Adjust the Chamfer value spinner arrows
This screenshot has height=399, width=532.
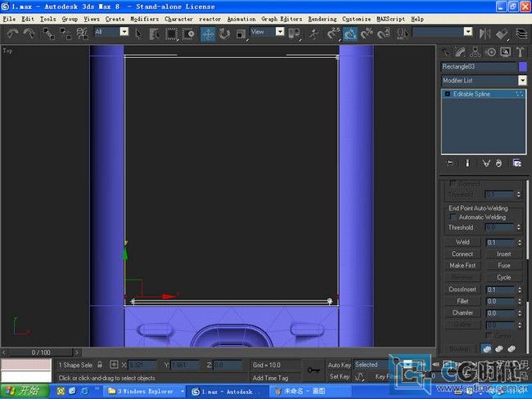(x=519, y=313)
